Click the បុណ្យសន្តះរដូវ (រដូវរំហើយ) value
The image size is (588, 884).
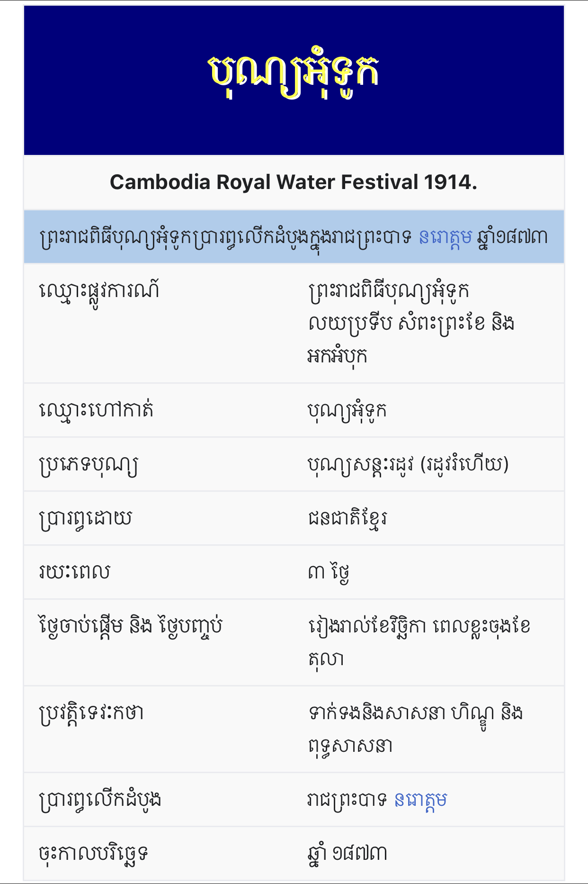pos(408,465)
